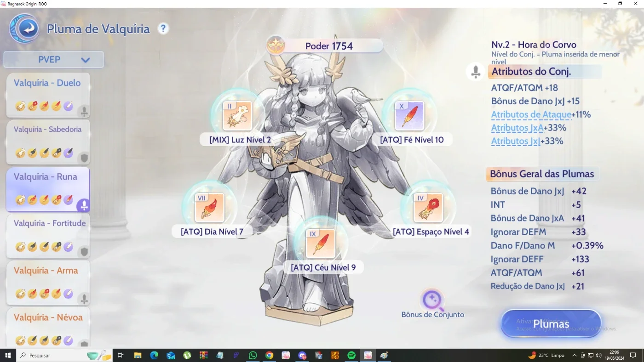This screenshot has width=644, height=362.
Task: Click the Ignorar DEFF +133 row
Action: [540, 259]
